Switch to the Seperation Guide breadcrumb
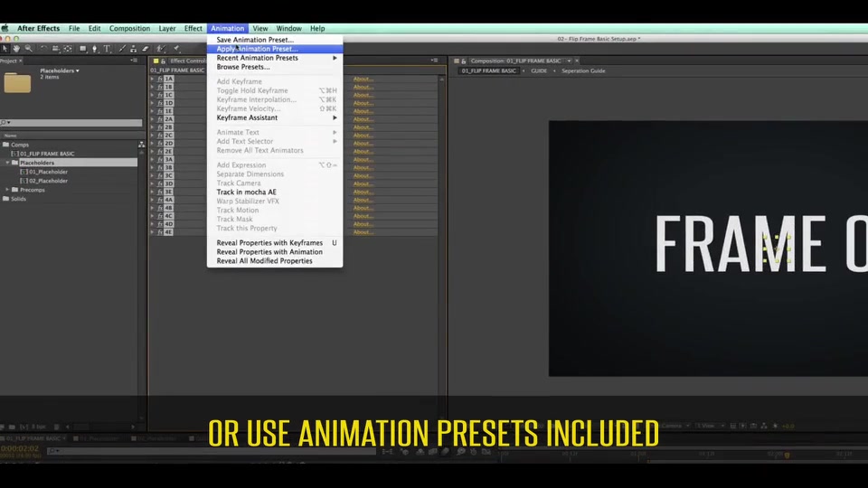The image size is (868, 488). pyautogui.click(x=583, y=70)
